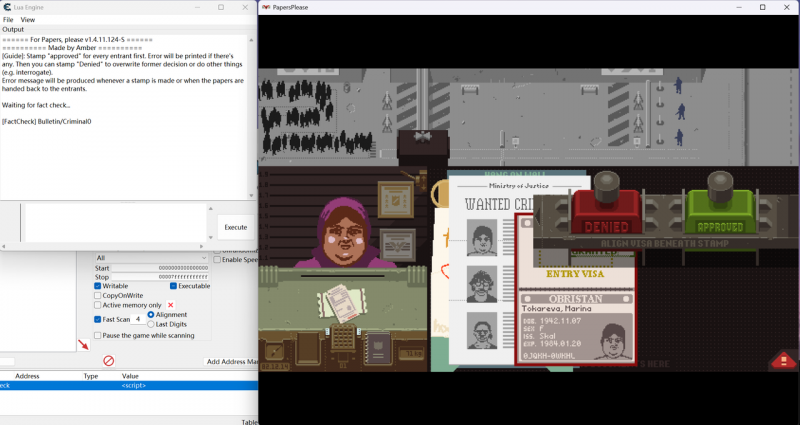Enable the CopyOnWrite checkbox
Viewport: 800px width, 425px height.
[97, 295]
